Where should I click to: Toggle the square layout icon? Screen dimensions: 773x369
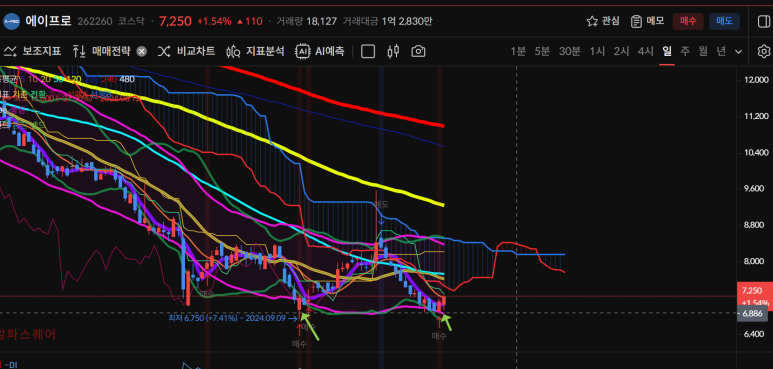[368, 51]
